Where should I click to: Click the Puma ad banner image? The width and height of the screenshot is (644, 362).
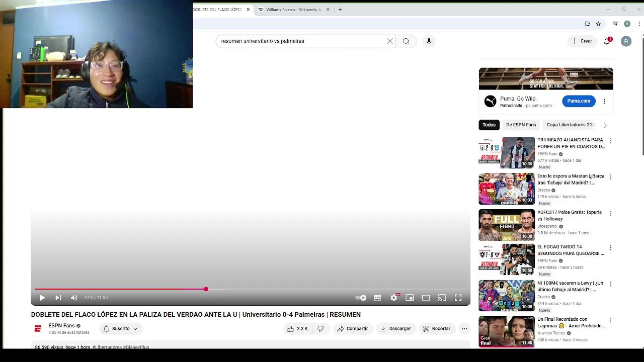(546, 79)
